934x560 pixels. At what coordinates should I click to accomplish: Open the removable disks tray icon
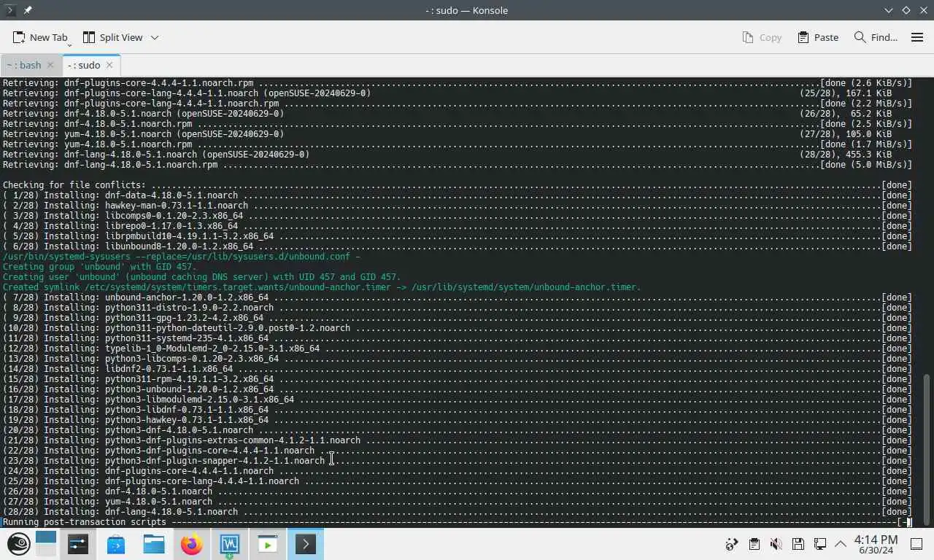(798, 544)
